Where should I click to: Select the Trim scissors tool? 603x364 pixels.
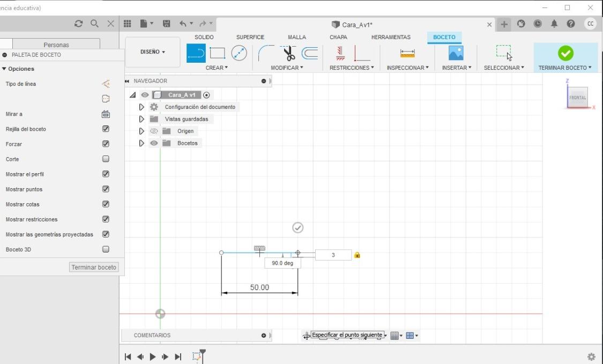[x=288, y=53]
